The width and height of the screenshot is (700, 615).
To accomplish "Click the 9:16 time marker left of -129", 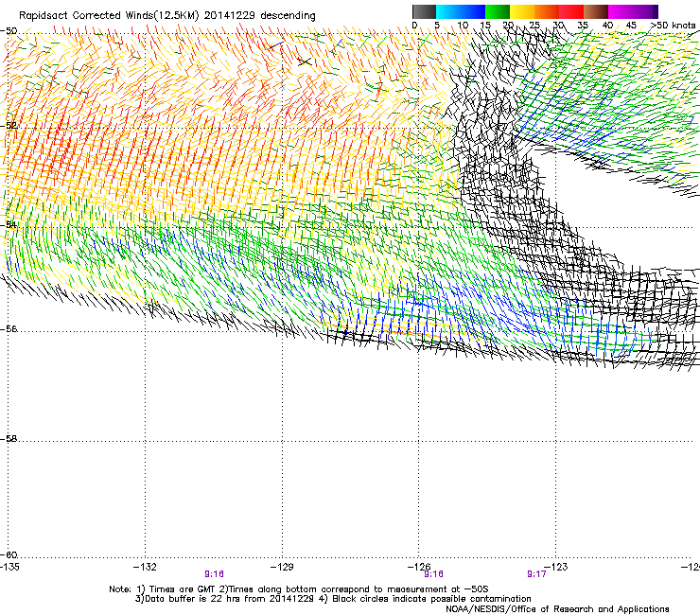I will tap(215, 574).
